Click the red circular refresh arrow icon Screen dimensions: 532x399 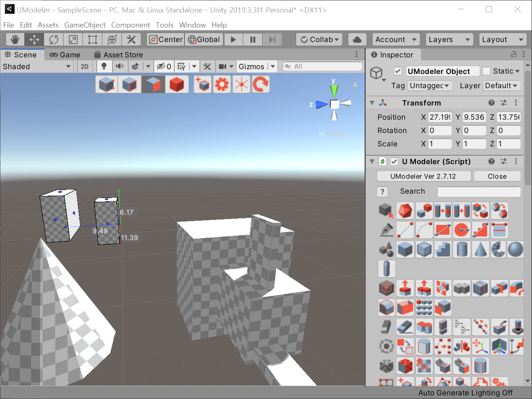261,84
